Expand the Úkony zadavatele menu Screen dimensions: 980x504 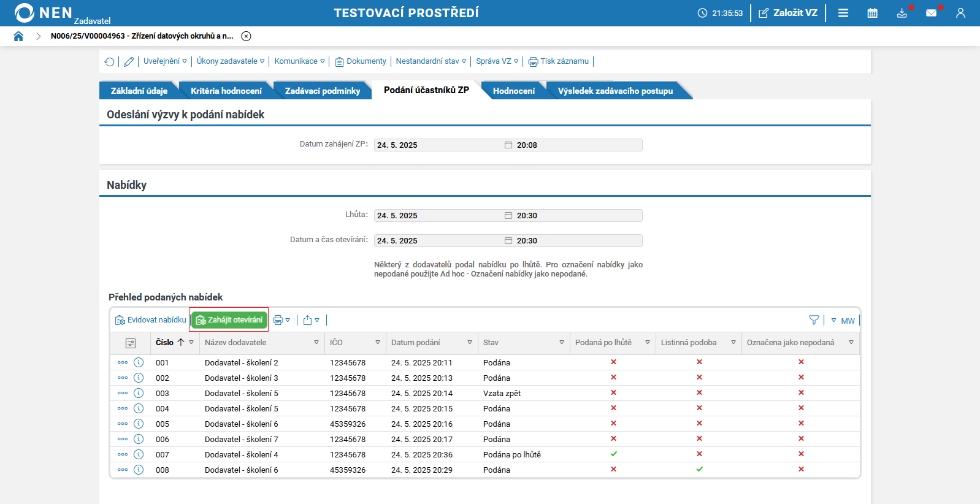point(230,61)
